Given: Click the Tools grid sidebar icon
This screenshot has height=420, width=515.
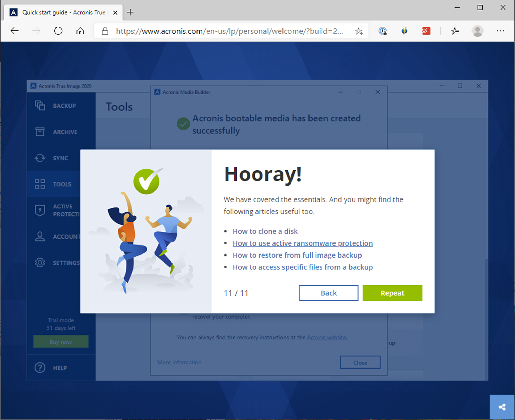Looking at the screenshot, I should pyautogui.click(x=40, y=184).
